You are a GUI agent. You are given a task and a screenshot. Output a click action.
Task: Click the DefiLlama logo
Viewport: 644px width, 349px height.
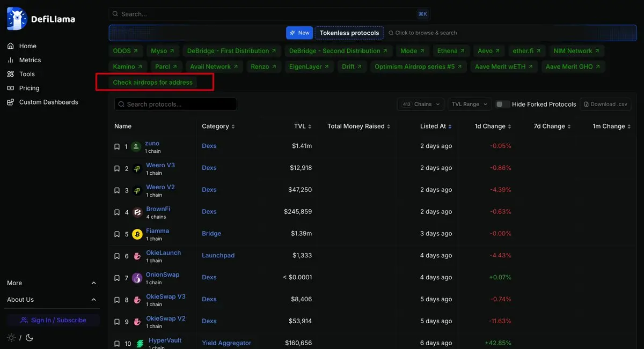point(41,19)
